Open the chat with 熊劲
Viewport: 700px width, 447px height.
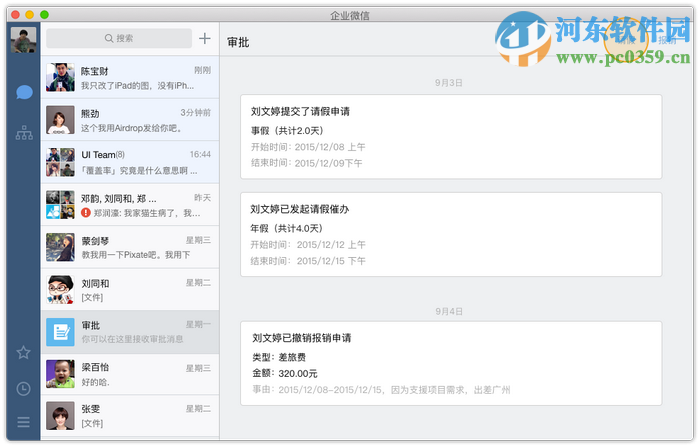click(x=130, y=120)
